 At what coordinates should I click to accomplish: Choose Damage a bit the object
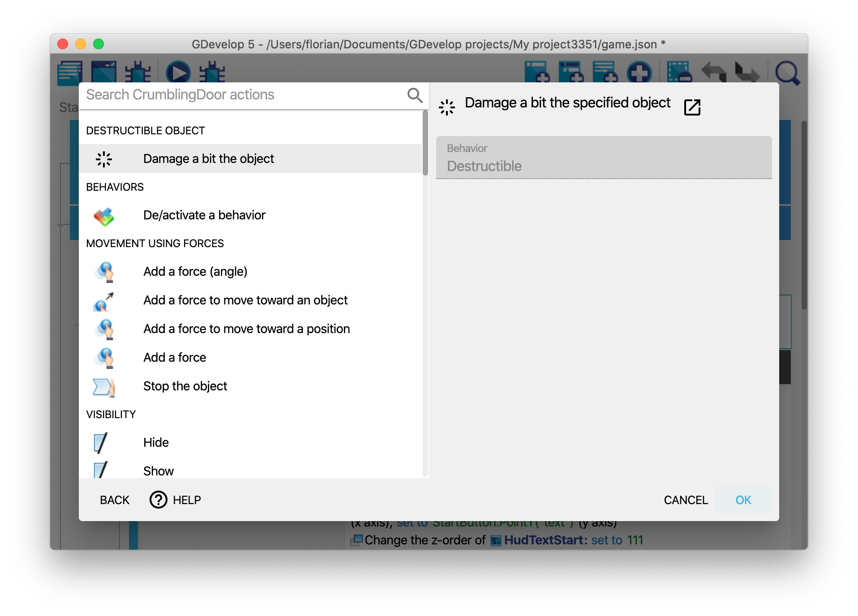(x=208, y=159)
